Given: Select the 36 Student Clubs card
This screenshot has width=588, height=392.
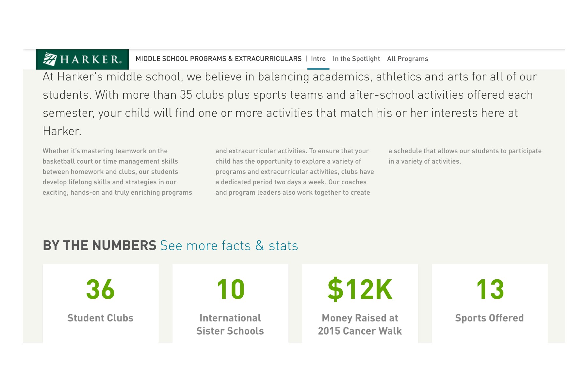Looking at the screenshot, I should point(101,303).
